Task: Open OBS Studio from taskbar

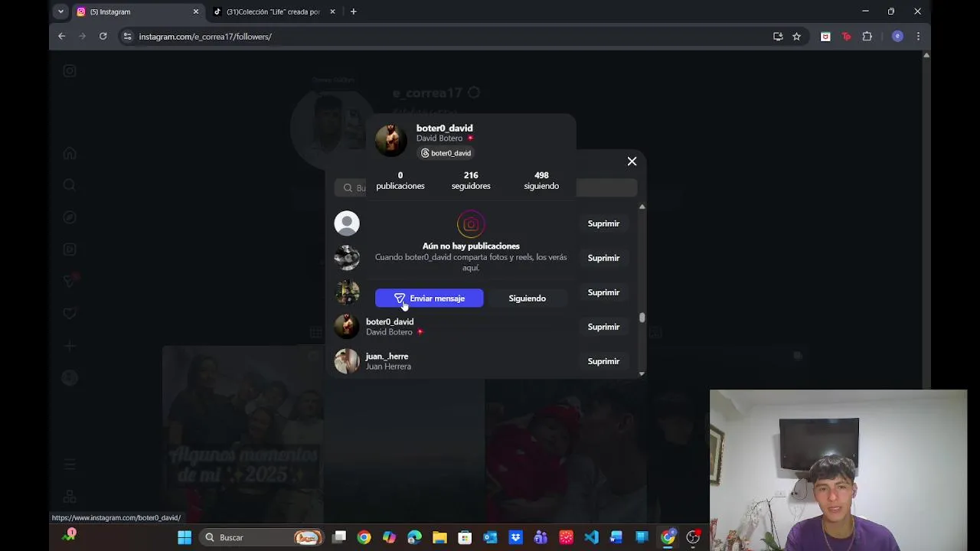Action: [x=693, y=537]
